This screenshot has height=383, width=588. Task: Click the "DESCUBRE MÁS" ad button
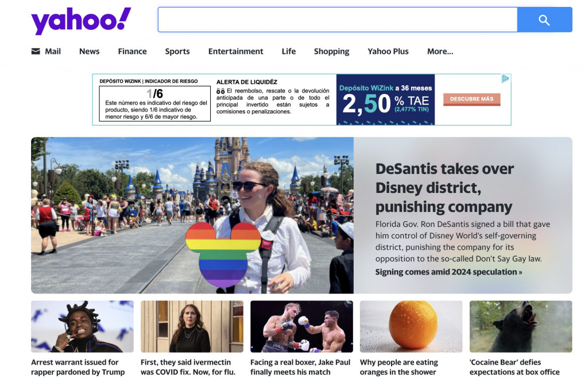click(x=471, y=99)
